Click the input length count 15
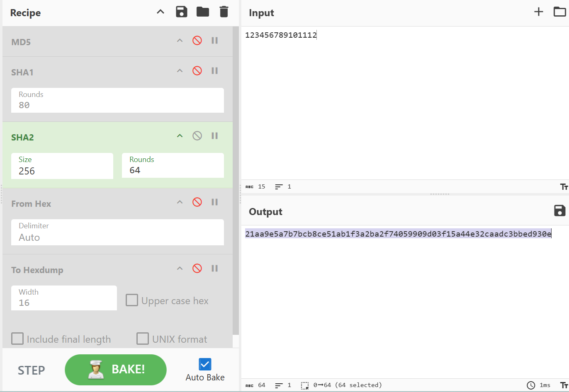 coord(255,187)
